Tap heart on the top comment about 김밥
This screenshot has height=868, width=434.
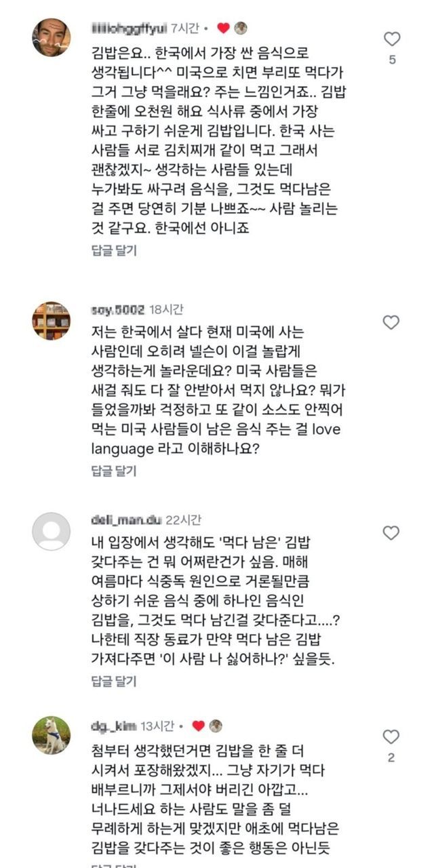[x=391, y=39]
